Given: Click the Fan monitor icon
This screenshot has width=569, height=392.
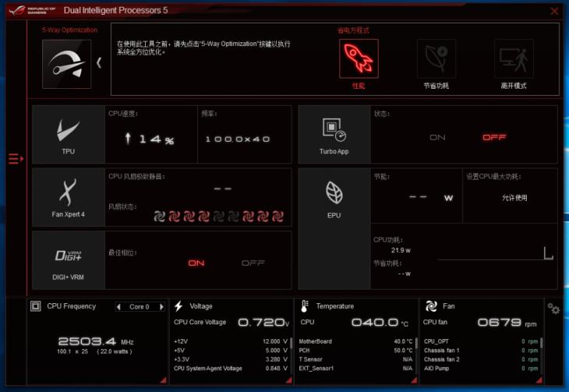Looking at the screenshot, I should (431, 306).
